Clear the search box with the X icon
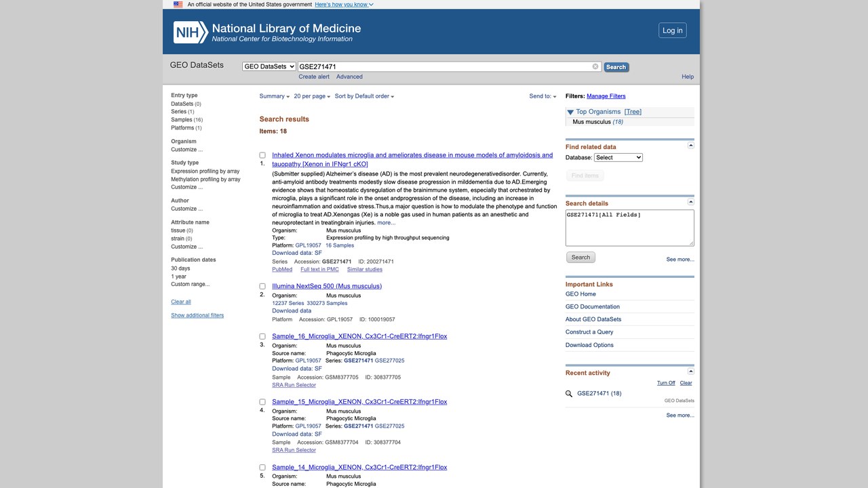Screen dimensions: 868x488 [x=595, y=66]
